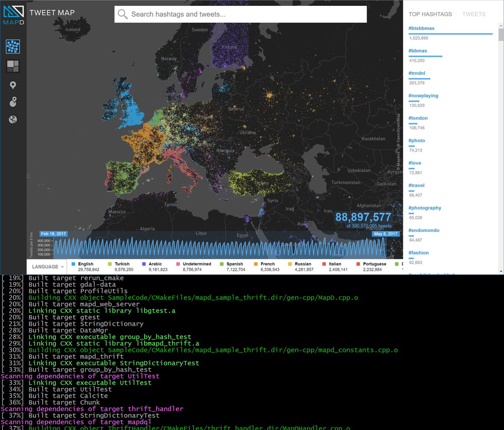Click the Algeria label on the map
Viewport: 504px width, 430px height.
click(x=147, y=229)
